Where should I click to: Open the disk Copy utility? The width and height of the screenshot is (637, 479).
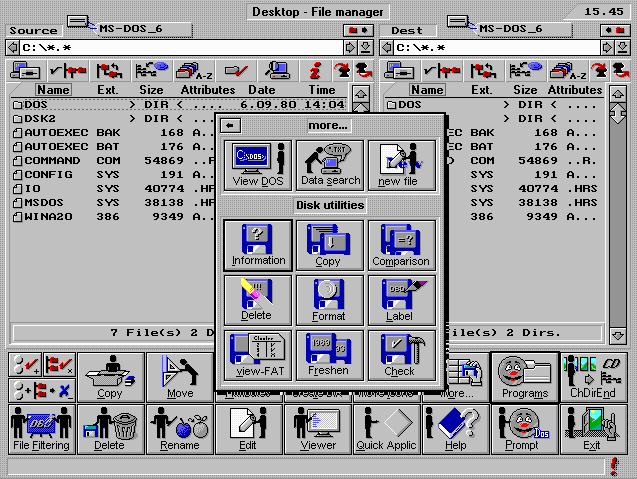coord(330,245)
